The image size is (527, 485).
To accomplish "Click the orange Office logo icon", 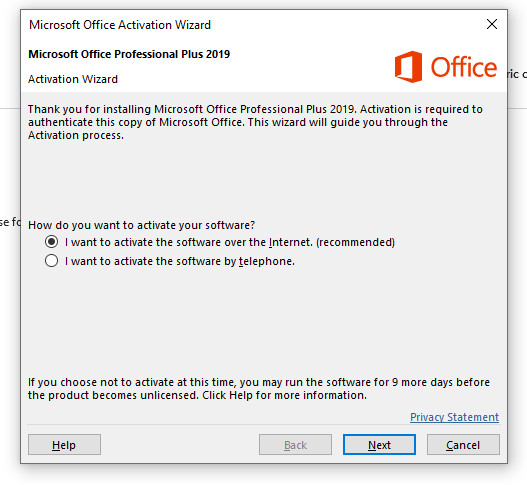I will pyautogui.click(x=408, y=67).
